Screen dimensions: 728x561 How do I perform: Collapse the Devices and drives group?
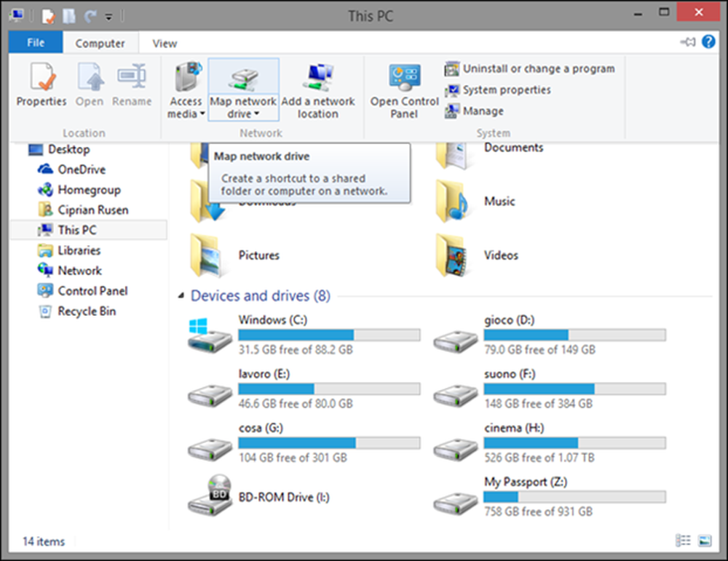[181, 295]
